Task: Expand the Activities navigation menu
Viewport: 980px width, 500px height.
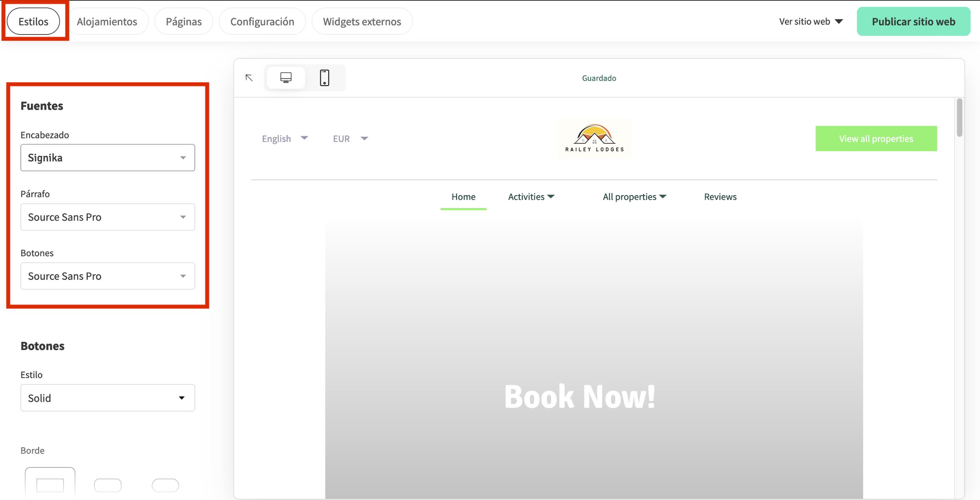Action: point(530,196)
